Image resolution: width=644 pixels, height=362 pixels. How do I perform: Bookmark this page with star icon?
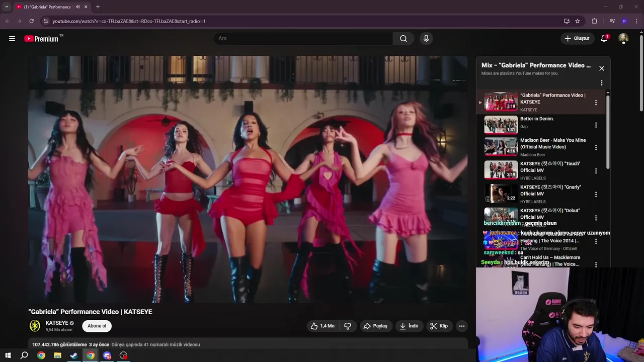[x=578, y=21]
